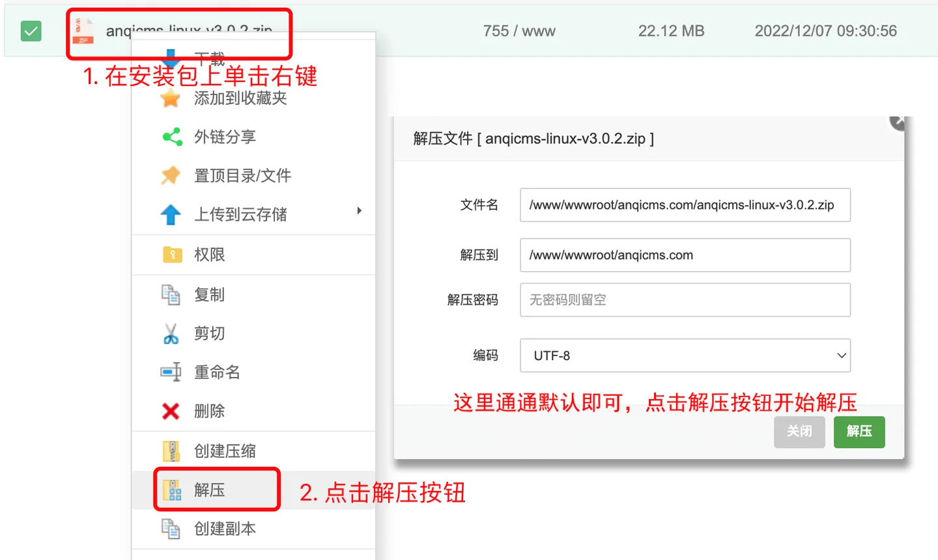
Task: Click the gray 关闭 button
Action: coord(799,432)
